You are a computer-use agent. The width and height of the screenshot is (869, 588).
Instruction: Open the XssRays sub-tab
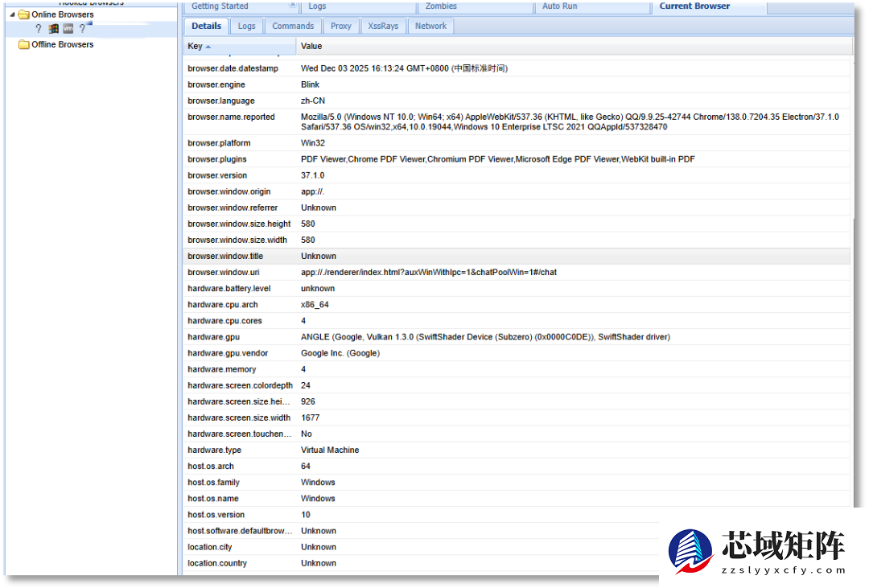(x=383, y=26)
